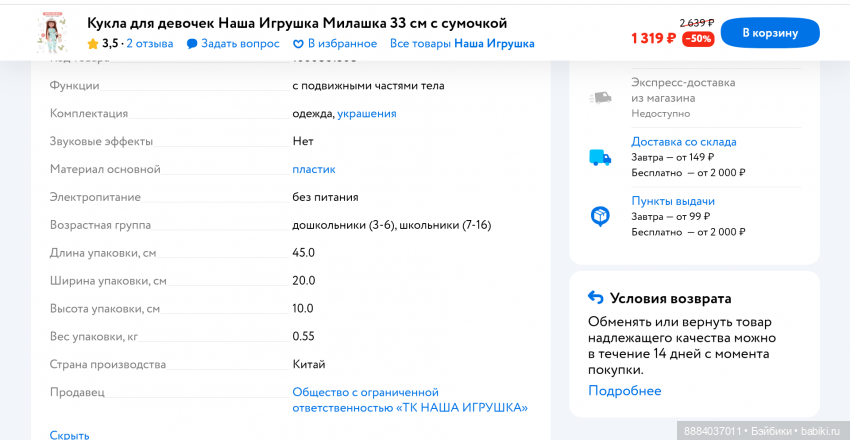Click the blue pickup points box icon

[600, 216]
